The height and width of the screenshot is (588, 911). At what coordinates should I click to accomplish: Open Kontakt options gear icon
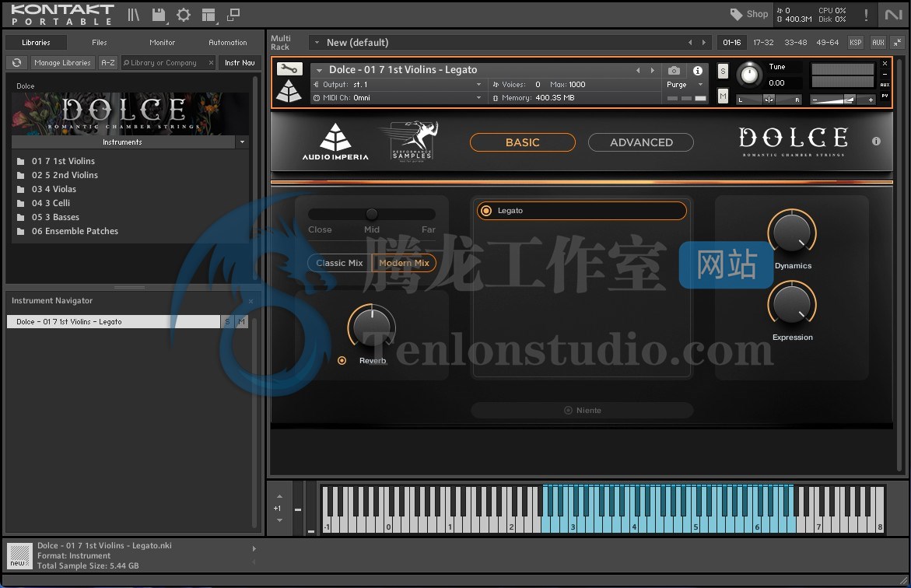click(184, 15)
